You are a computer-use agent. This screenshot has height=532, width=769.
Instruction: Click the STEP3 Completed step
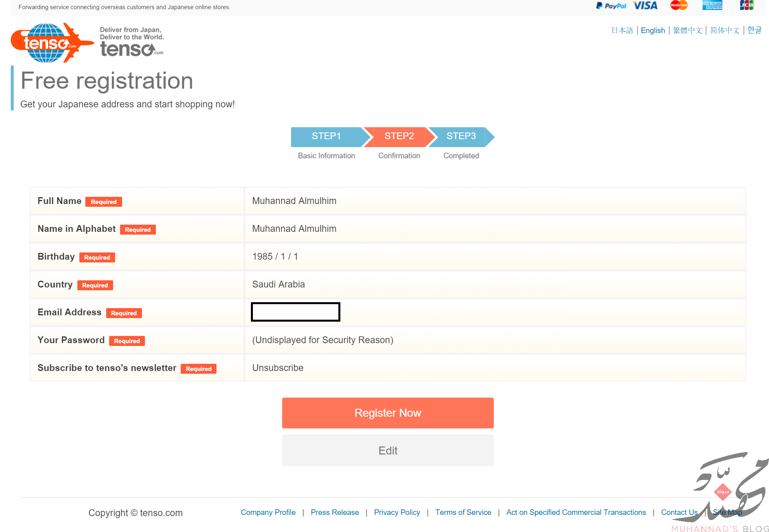(x=461, y=136)
